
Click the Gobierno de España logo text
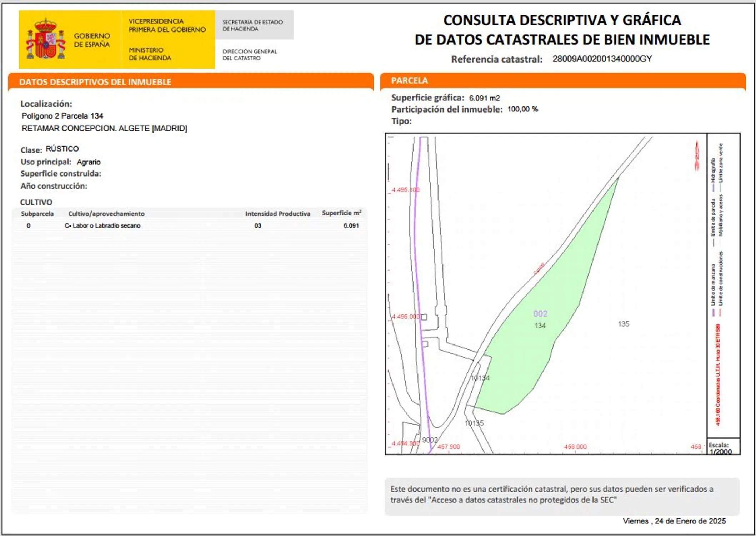click(92, 40)
